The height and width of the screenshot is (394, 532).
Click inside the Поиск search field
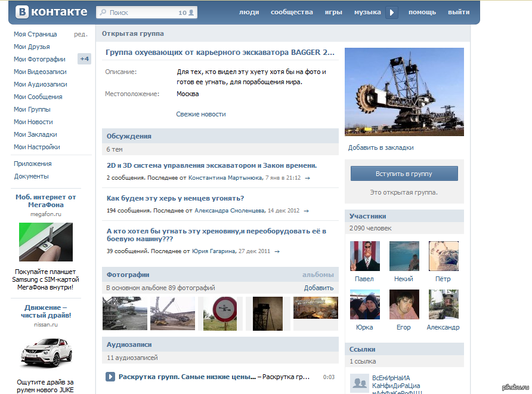pos(142,12)
